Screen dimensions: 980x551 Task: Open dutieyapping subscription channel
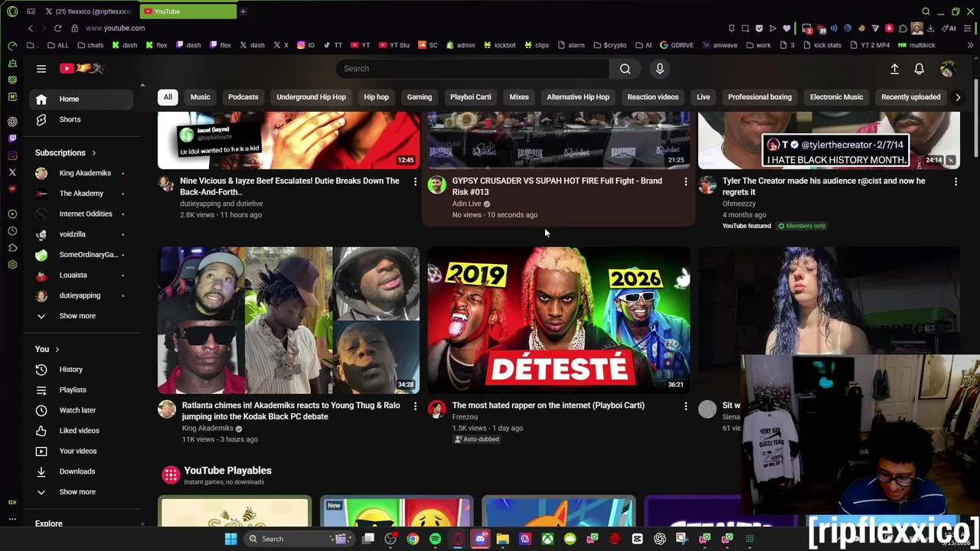tap(80, 295)
